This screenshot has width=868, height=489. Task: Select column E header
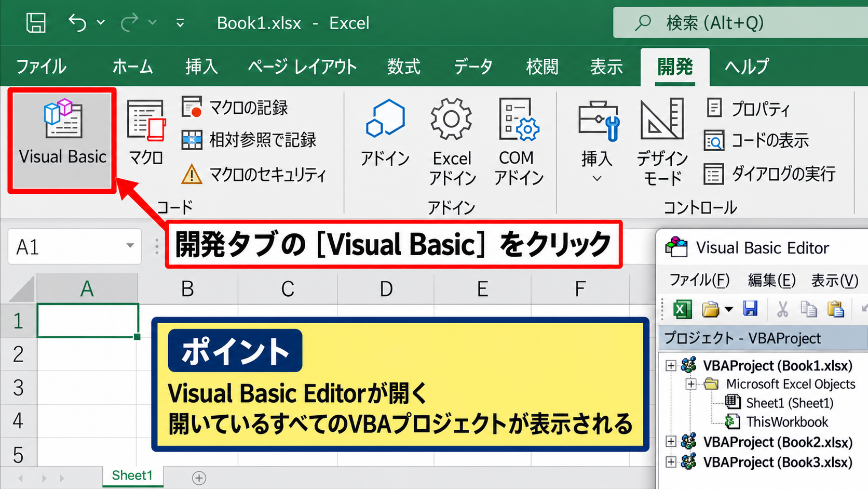[x=482, y=289]
